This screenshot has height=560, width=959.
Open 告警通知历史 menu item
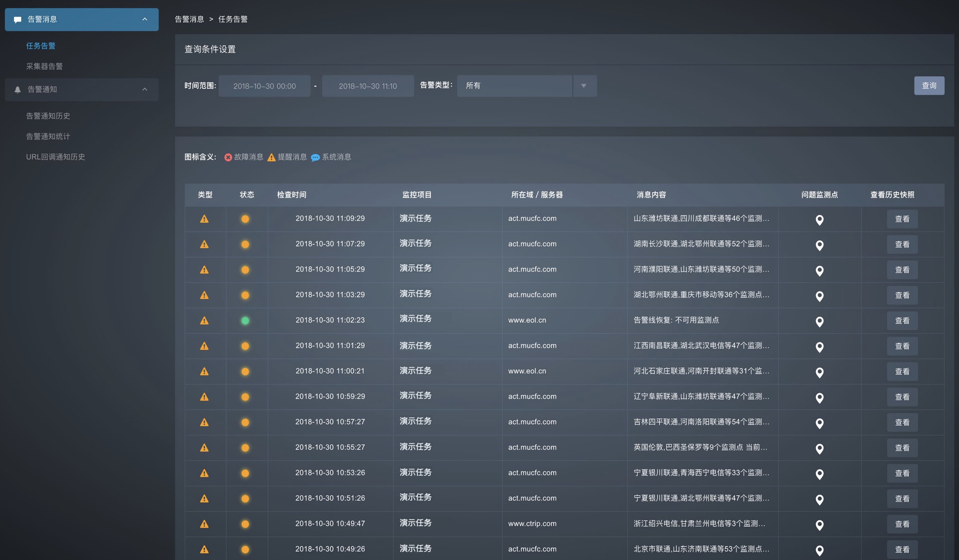coord(48,116)
